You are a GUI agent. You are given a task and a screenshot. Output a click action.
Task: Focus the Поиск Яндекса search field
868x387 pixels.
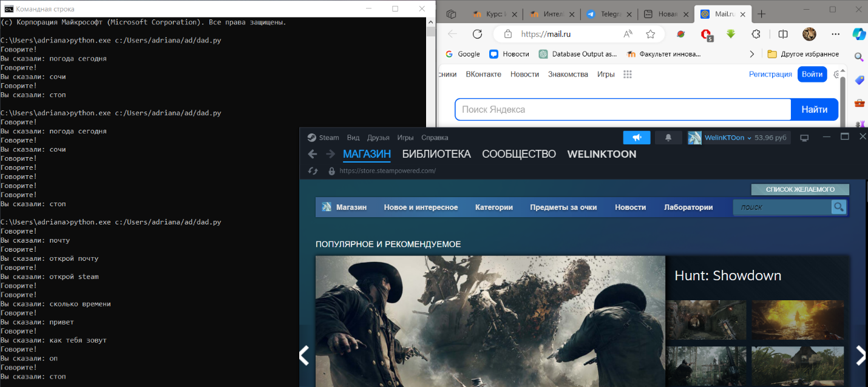[623, 110]
